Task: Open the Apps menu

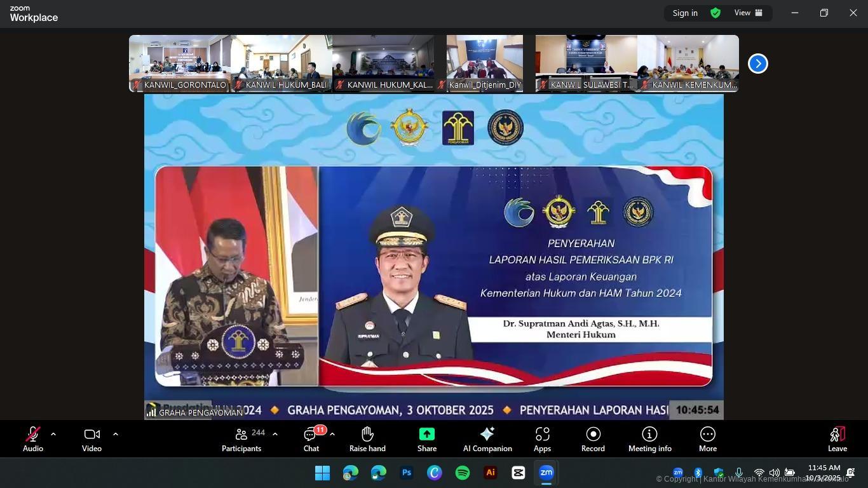Action: pyautogui.click(x=542, y=439)
